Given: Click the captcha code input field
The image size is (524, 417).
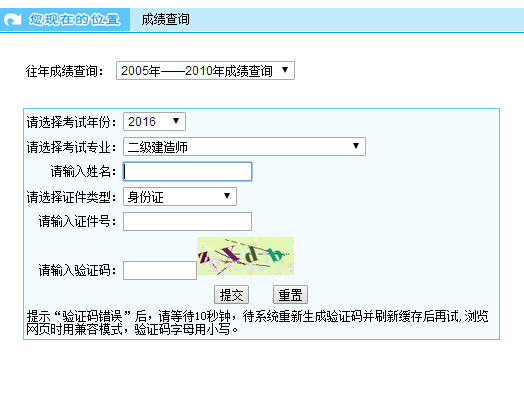Looking at the screenshot, I should pyautogui.click(x=160, y=271).
